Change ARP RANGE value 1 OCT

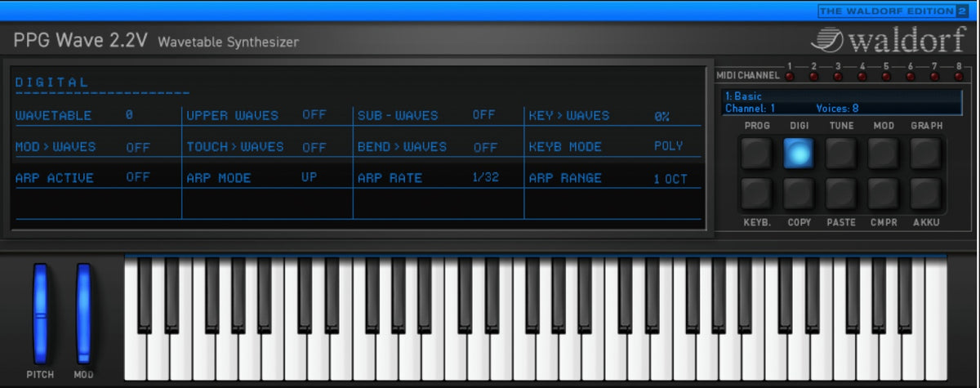(x=670, y=179)
